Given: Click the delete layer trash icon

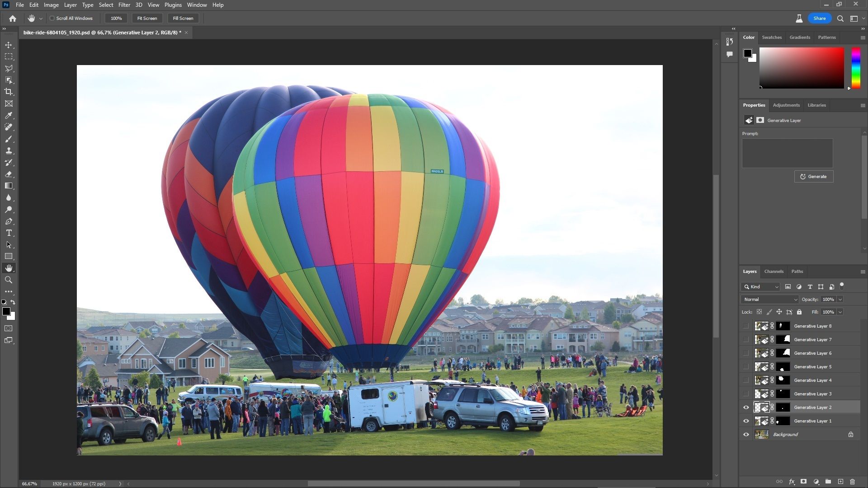Looking at the screenshot, I should tap(852, 482).
